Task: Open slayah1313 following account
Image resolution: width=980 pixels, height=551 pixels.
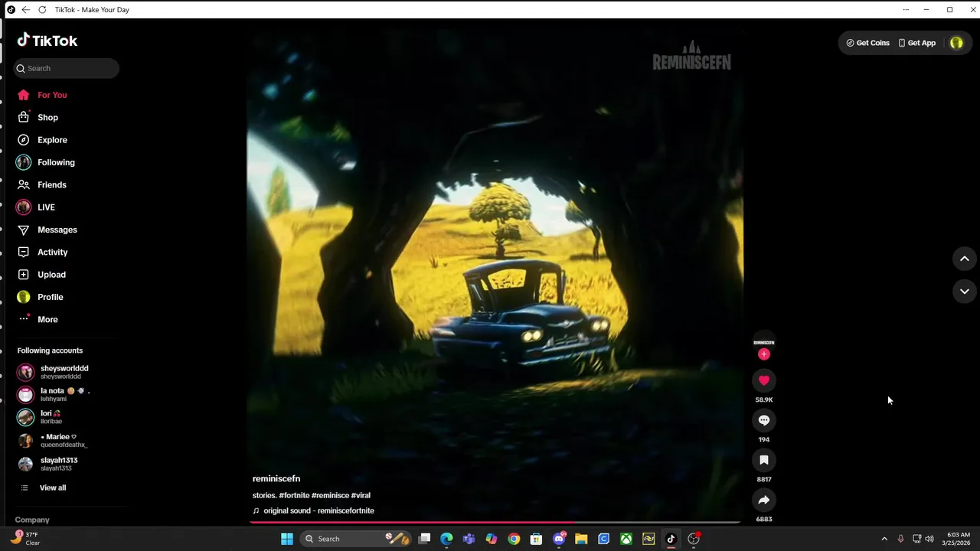Action: 59,464
